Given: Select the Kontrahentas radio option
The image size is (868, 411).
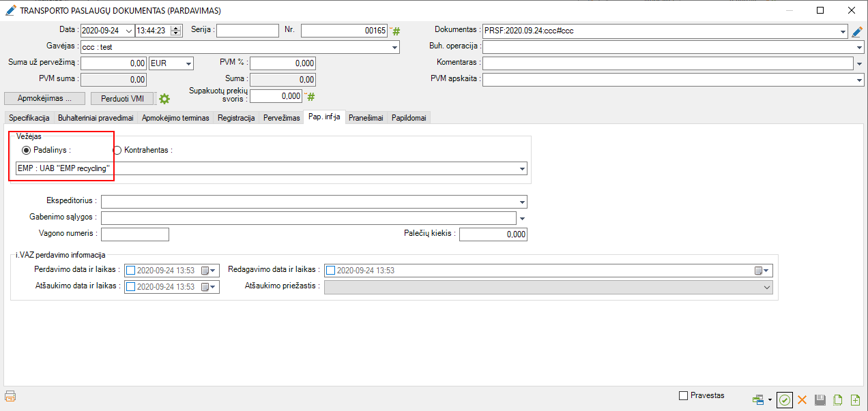Looking at the screenshot, I should [x=117, y=150].
